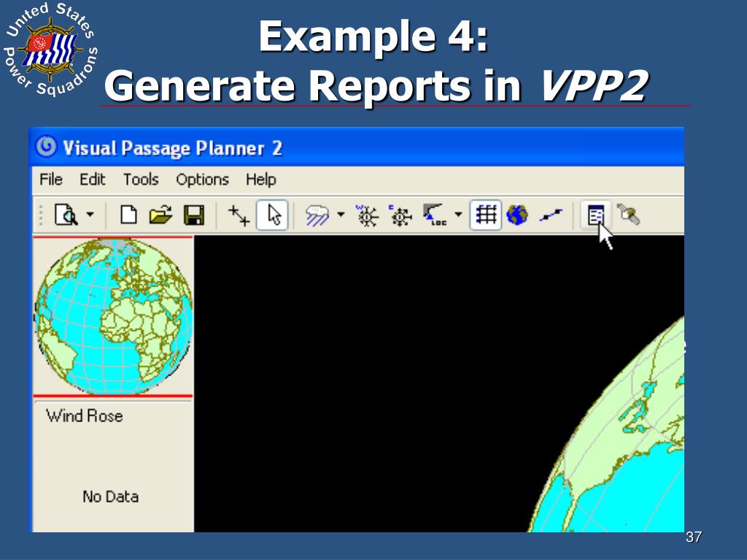Expand the weather icon dropdown arrow
The height and width of the screenshot is (560, 747).
pos(341,214)
